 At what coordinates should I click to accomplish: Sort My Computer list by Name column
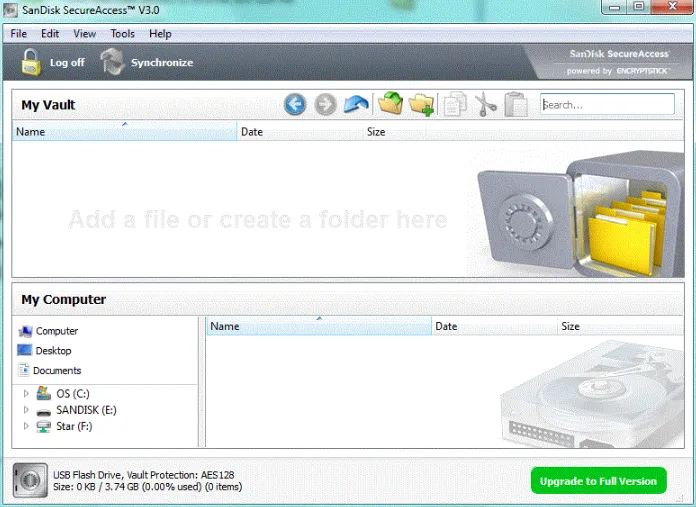319,326
